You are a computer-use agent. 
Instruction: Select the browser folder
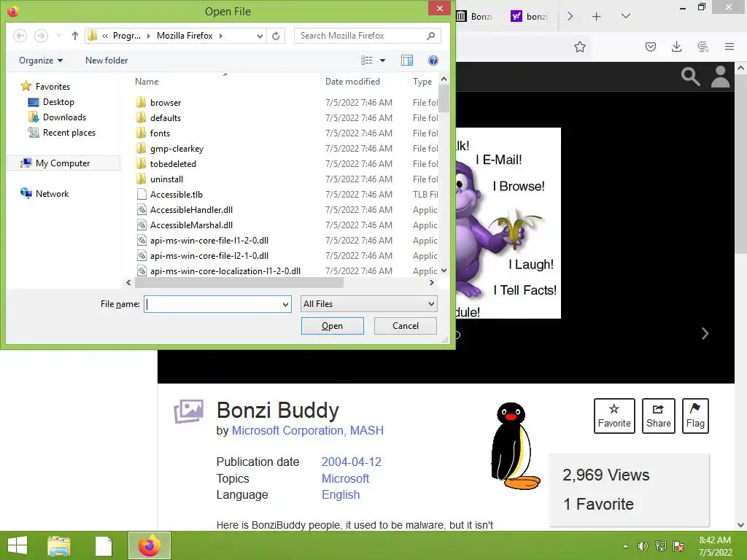[166, 102]
